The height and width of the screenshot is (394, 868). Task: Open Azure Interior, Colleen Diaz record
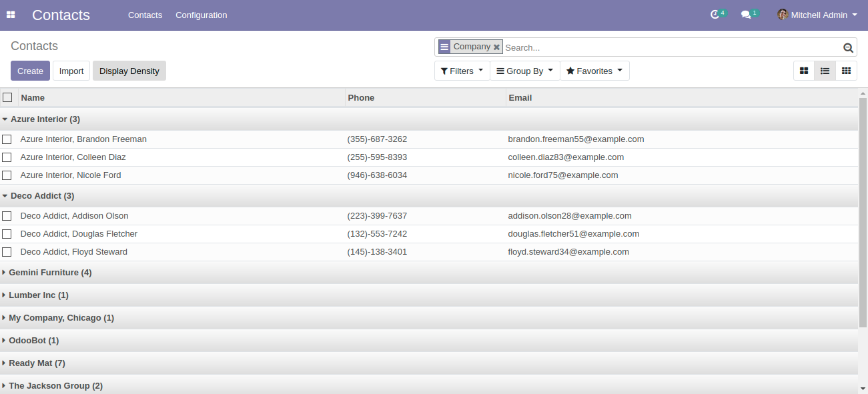73,157
